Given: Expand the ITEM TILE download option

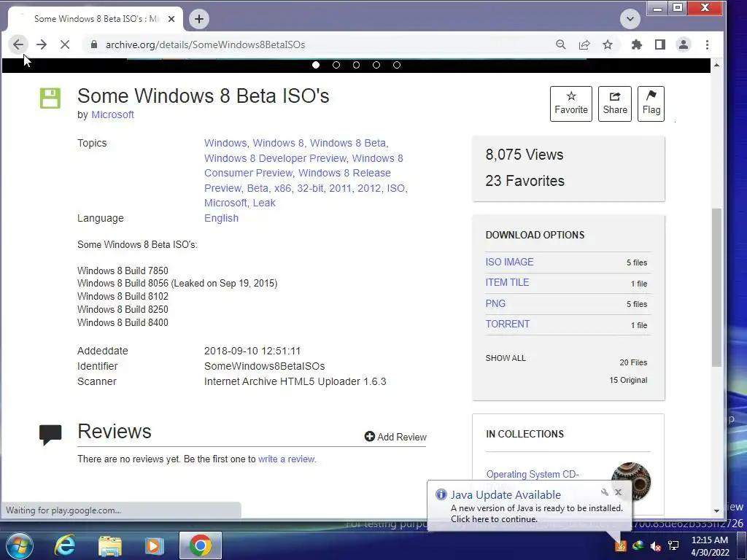Looking at the screenshot, I should (x=507, y=282).
